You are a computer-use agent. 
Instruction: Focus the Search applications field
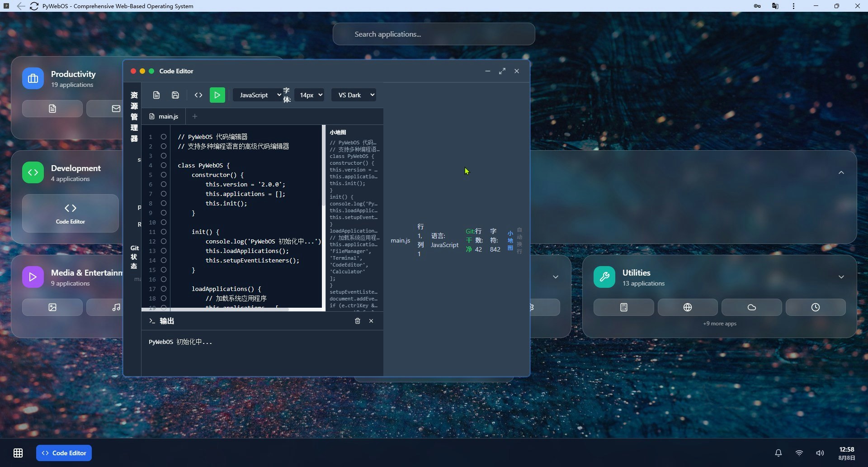point(434,34)
